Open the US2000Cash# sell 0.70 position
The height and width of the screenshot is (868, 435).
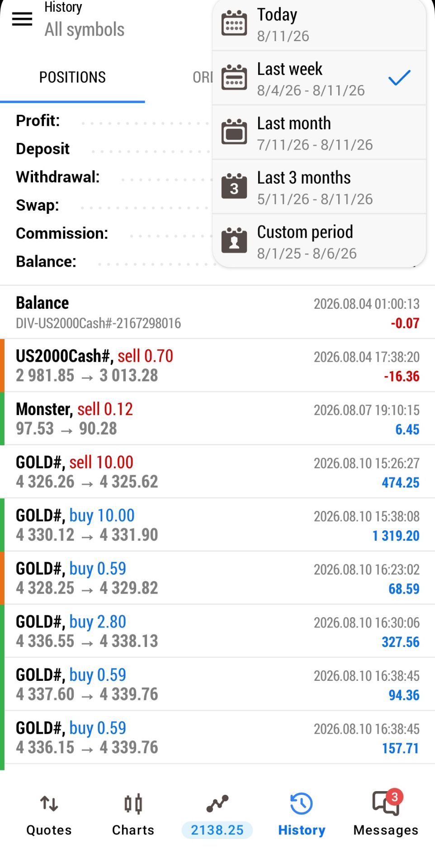point(217,365)
